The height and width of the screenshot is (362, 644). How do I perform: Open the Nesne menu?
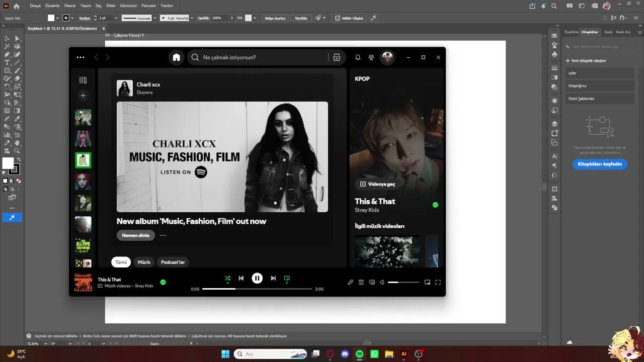click(x=70, y=6)
